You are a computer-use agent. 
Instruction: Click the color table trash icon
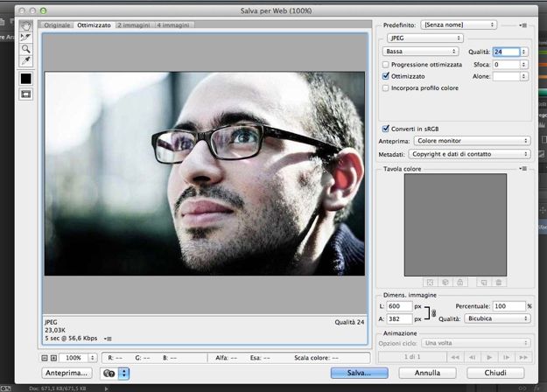[x=499, y=282]
